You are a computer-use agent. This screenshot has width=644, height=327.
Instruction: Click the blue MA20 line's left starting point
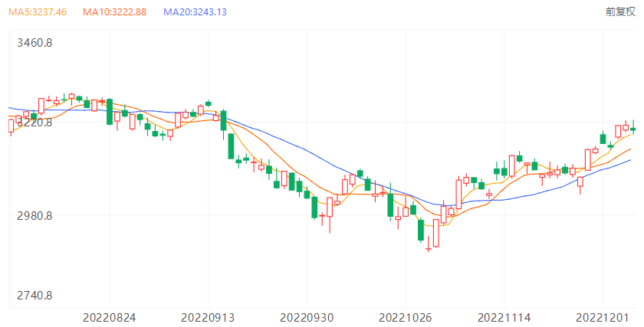9,107
